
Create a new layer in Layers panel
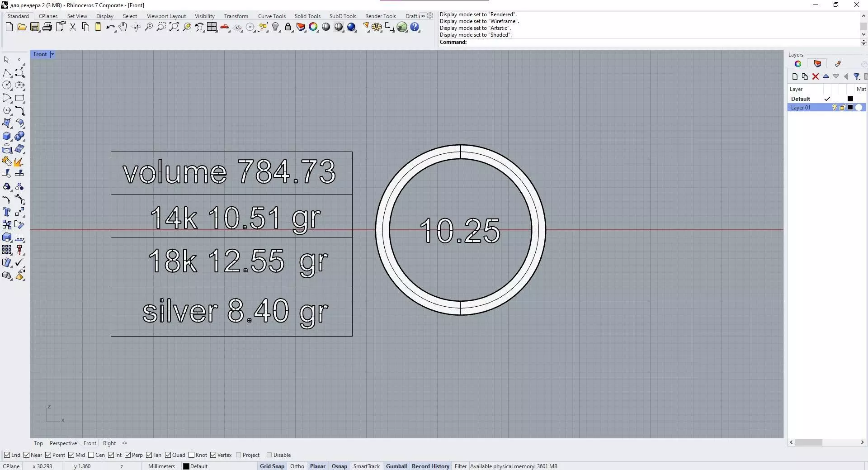click(x=795, y=76)
